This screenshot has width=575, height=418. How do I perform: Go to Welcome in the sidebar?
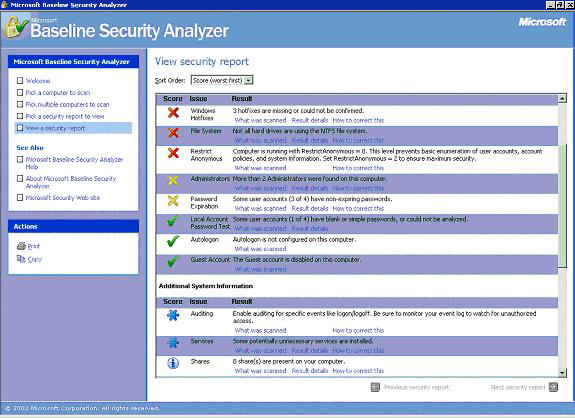pyautogui.click(x=38, y=81)
